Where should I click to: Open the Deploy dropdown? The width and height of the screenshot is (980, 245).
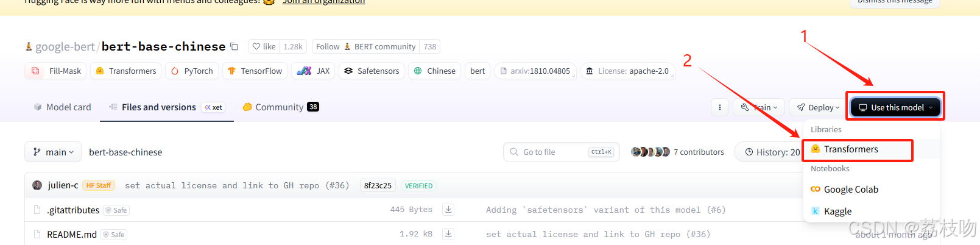click(x=818, y=107)
